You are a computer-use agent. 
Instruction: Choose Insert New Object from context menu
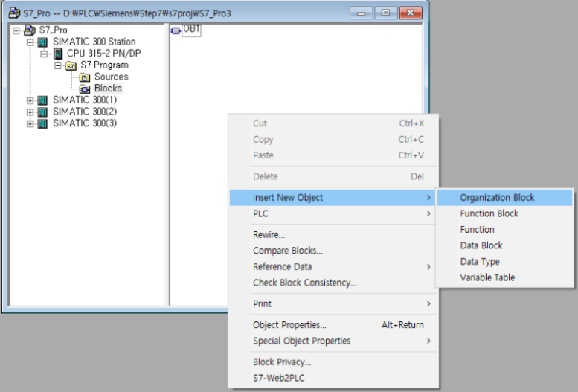(x=333, y=198)
